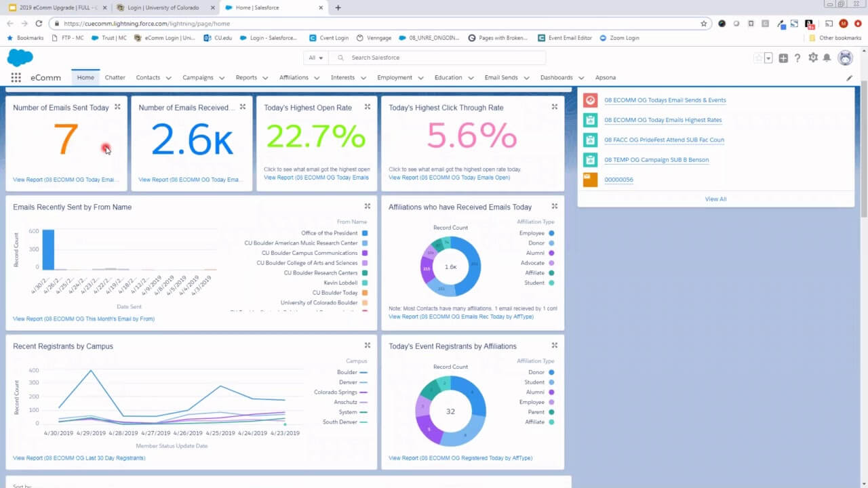868x488 pixels.
Task: Expand Emails Recently Sent by From Name chart
Action: click(368, 207)
